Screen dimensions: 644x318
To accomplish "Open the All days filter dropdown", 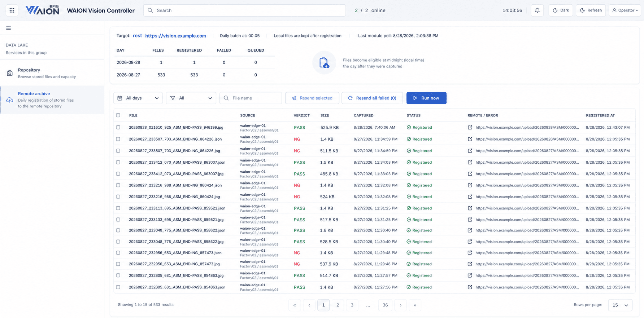I will tap(138, 98).
